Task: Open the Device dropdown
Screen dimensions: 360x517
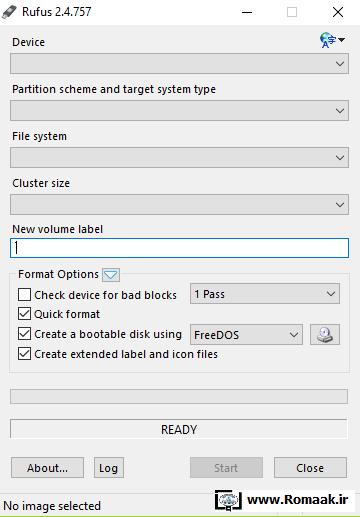Action: pyautogui.click(x=179, y=63)
